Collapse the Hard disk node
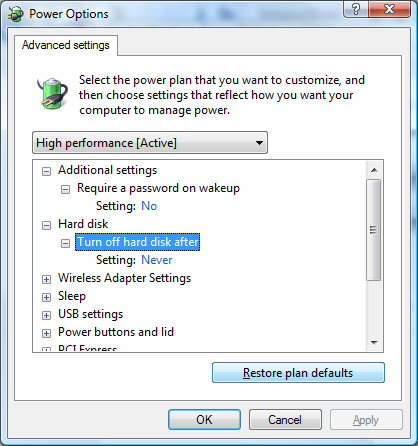Viewport: 418px width, 446px height. point(46,225)
